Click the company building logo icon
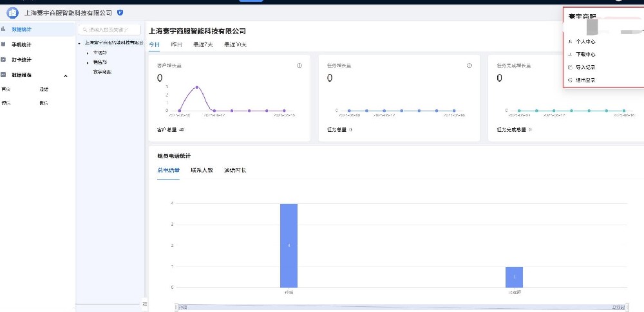The width and height of the screenshot is (644, 312). (x=13, y=13)
